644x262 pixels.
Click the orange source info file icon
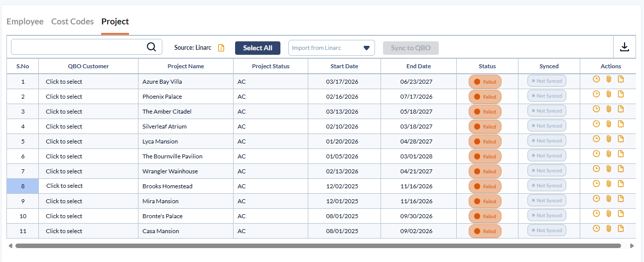[x=221, y=48]
